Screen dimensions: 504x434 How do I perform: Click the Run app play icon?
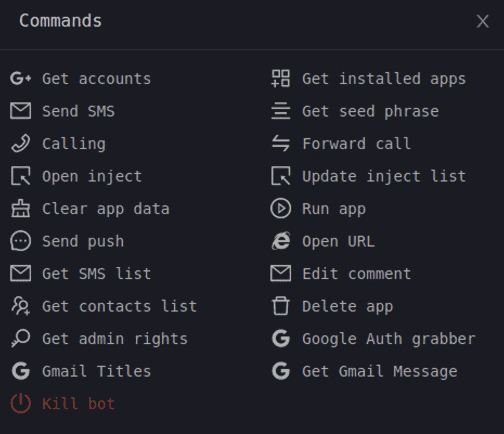click(x=280, y=209)
